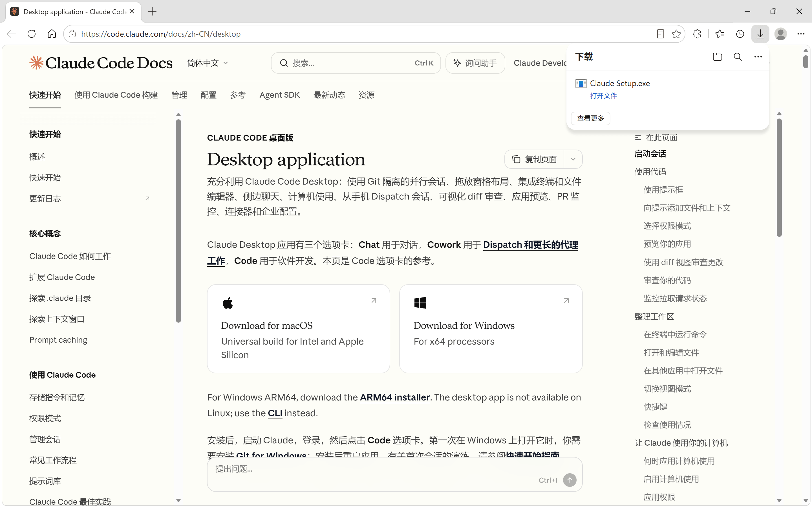Follow the CLI link
Viewport: 812px width, 508px height.
(275, 413)
